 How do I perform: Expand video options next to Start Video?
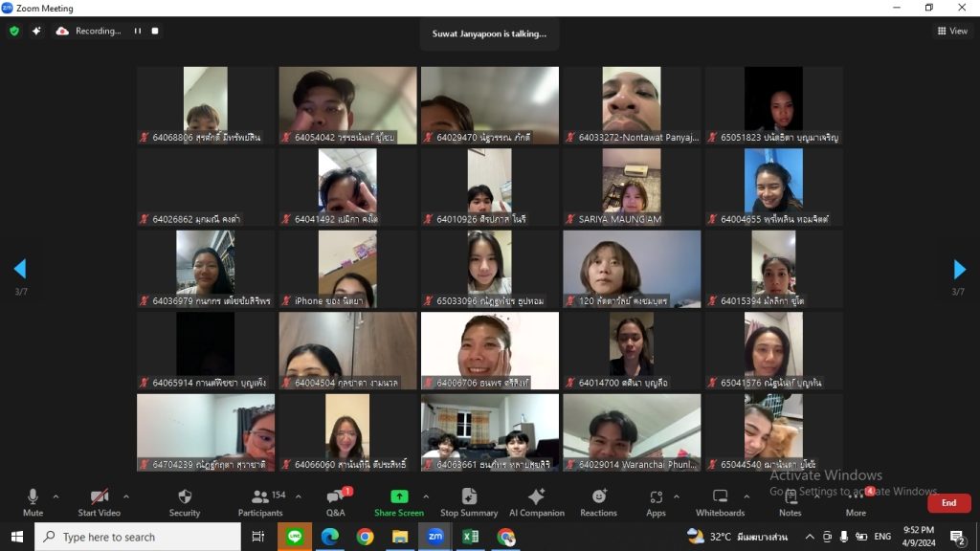[x=126, y=496]
